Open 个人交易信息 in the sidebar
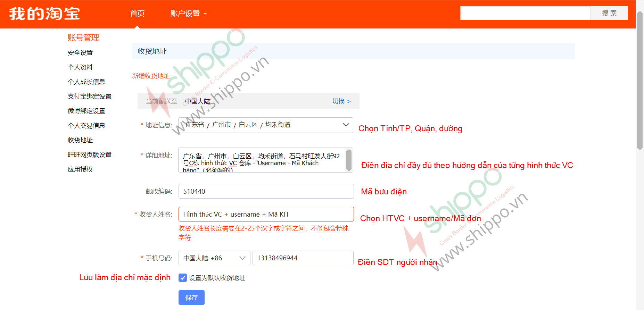This screenshot has width=644, height=310. pyautogui.click(x=86, y=126)
